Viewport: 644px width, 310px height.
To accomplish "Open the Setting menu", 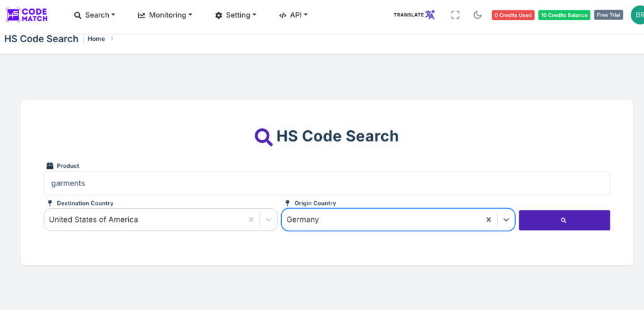I will tap(236, 15).
